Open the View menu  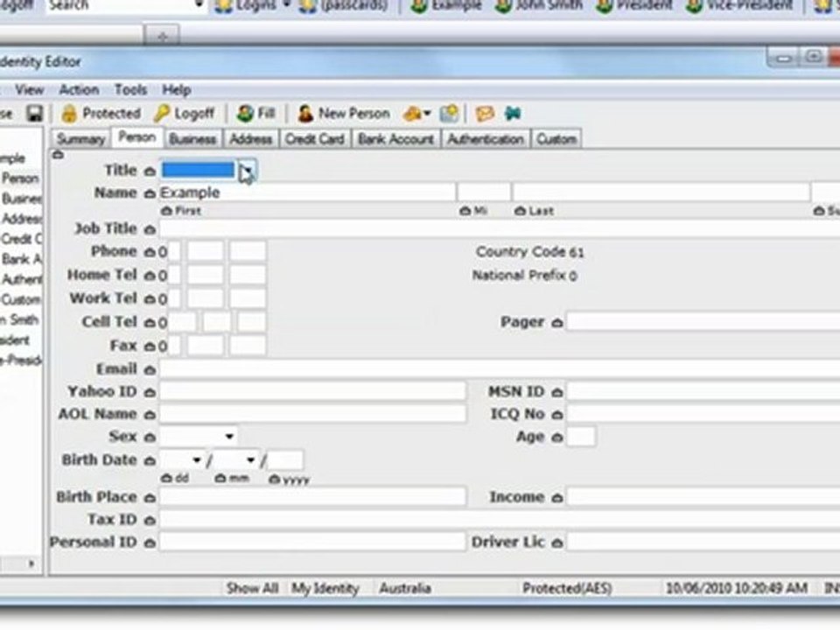click(x=30, y=90)
